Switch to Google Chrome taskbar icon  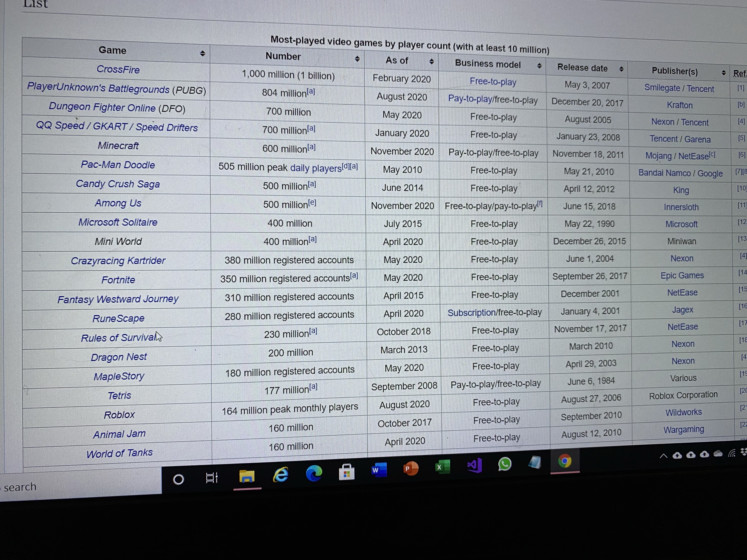pos(565,461)
